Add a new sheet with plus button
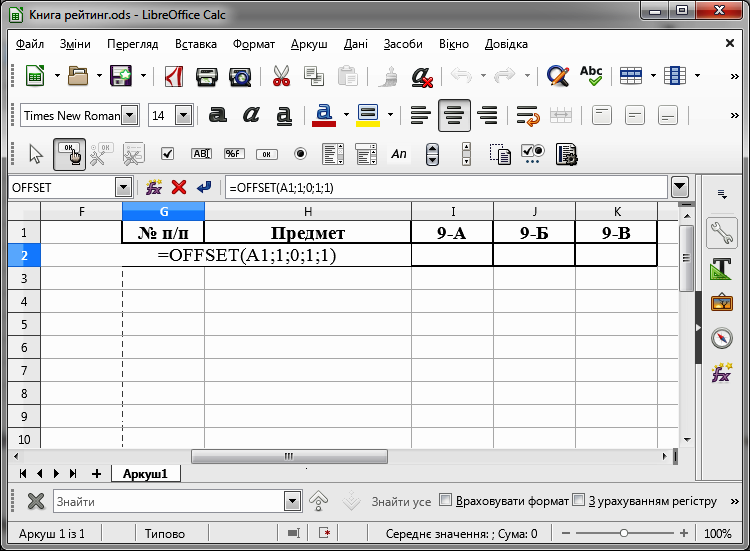 click(x=97, y=474)
